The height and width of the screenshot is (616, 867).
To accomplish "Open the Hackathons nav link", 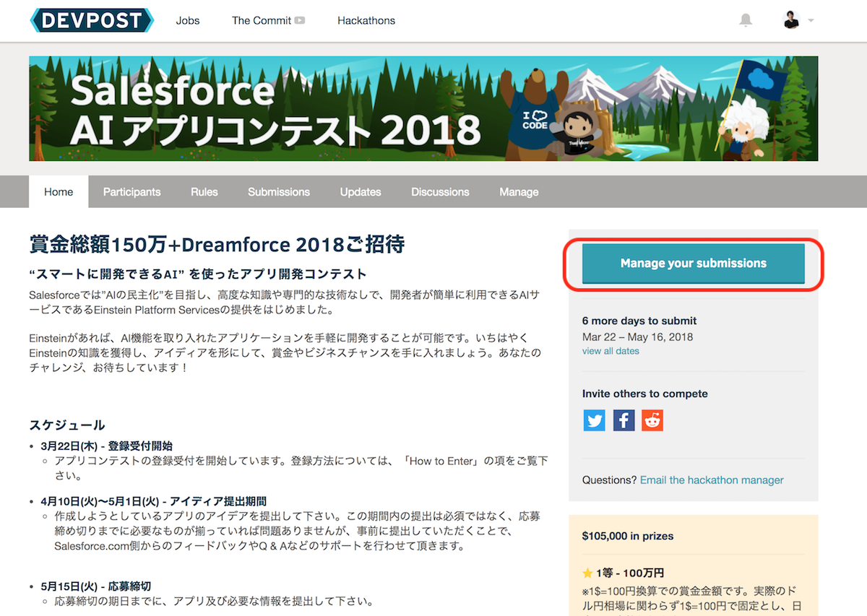I will tap(366, 20).
